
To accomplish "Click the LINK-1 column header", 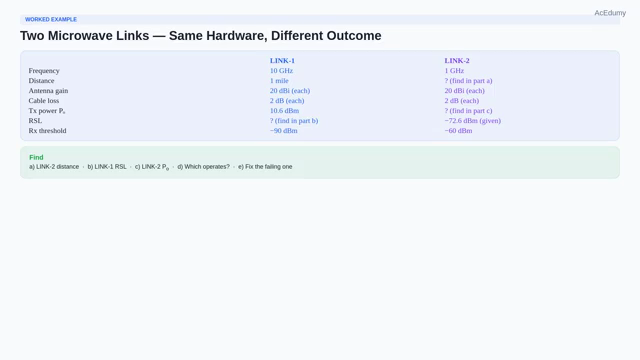I will [282, 60].
